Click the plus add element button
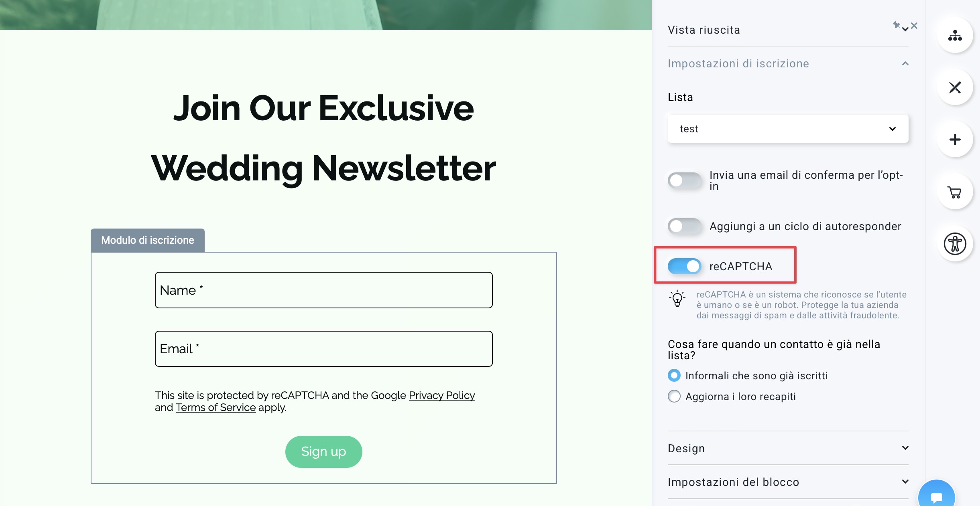Screen dimensions: 980x506 (955, 140)
